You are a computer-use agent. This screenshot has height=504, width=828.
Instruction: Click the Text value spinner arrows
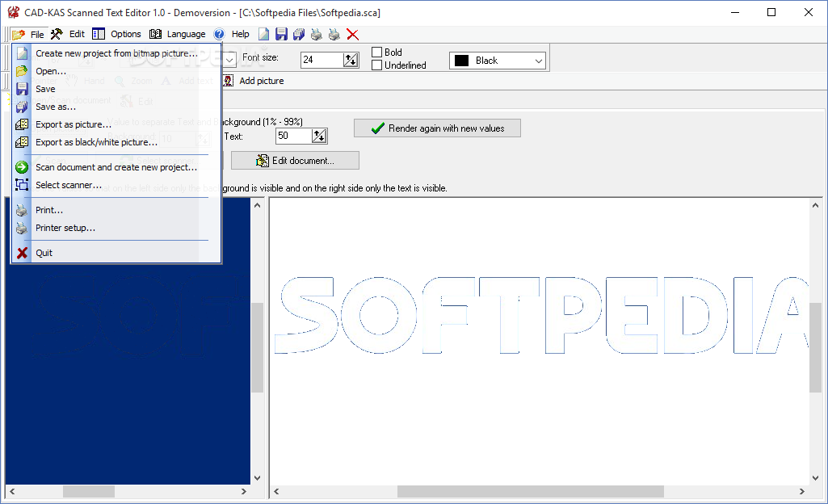pyautogui.click(x=319, y=136)
